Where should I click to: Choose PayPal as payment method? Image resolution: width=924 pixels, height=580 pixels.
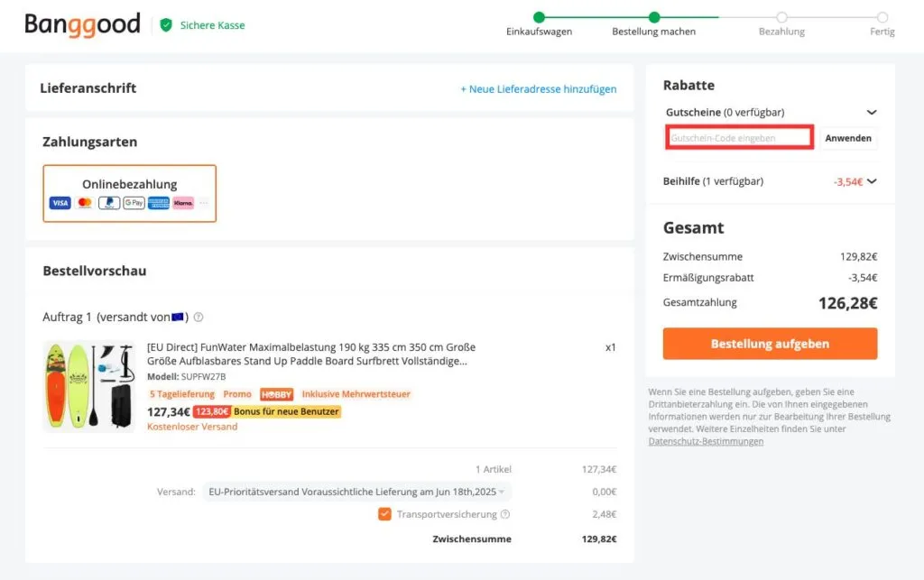[x=108, y=202]
